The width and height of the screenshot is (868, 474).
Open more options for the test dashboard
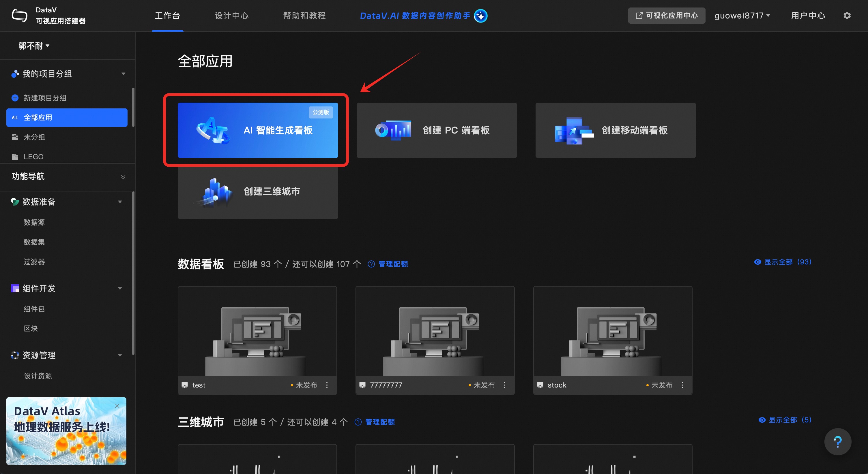(327, 385)
